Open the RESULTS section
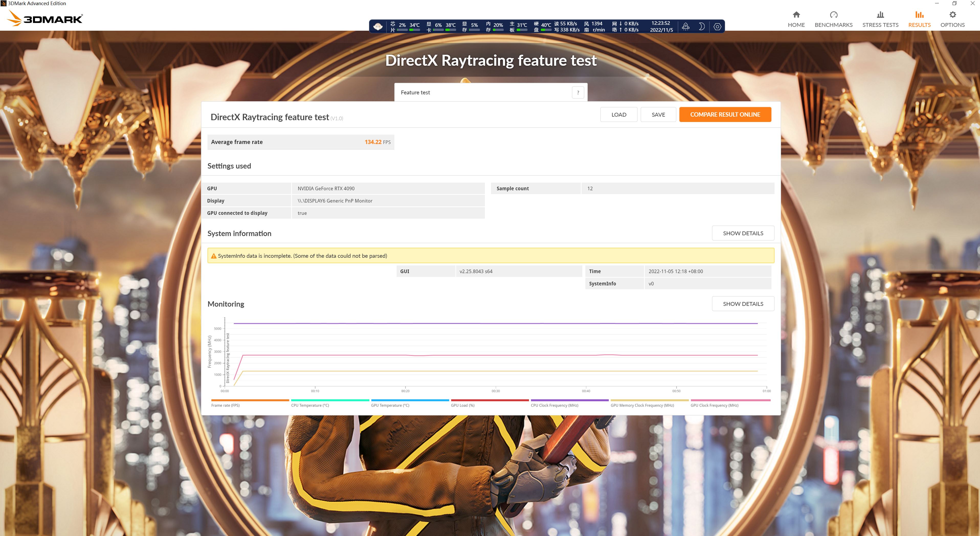This screenshot has height=536, width=980. point(919,19)
